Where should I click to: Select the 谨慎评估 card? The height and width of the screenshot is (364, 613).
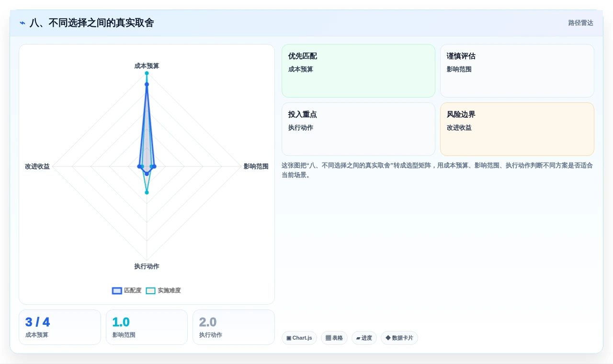517,71
